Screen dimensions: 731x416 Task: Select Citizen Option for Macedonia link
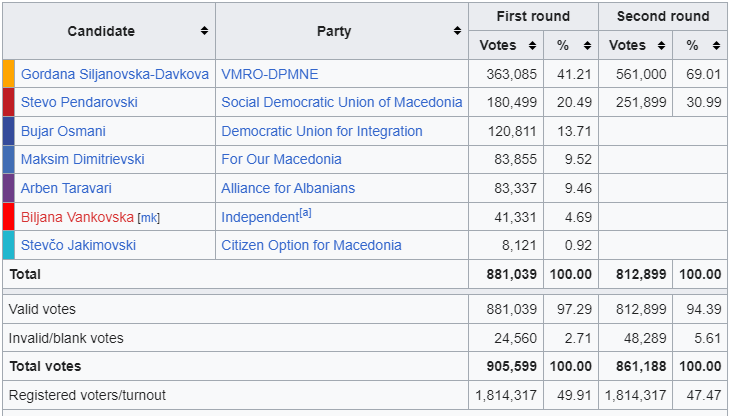coord(311,245)
